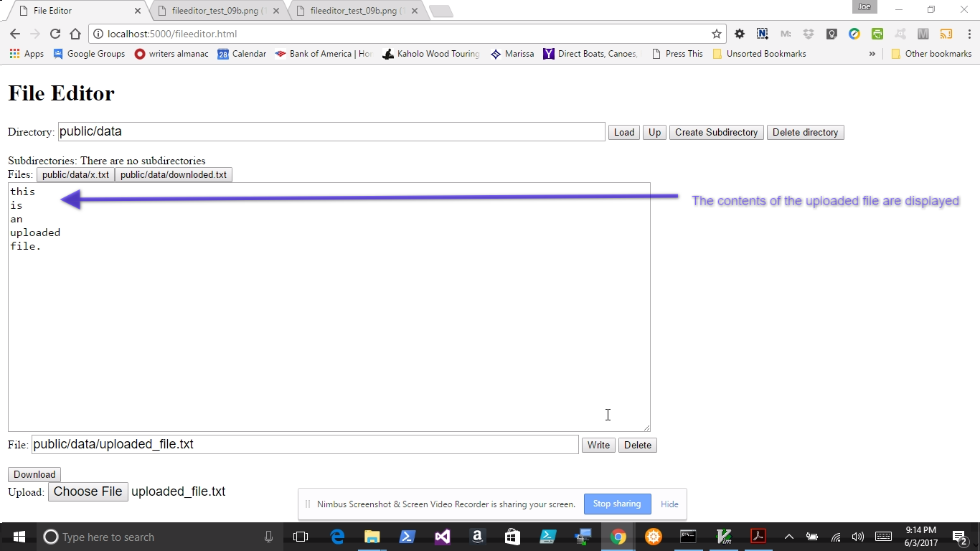Click Stop sharing in the Nimbus bar
The width and height of the screenshot is (980, 551).
click(617, 504)
